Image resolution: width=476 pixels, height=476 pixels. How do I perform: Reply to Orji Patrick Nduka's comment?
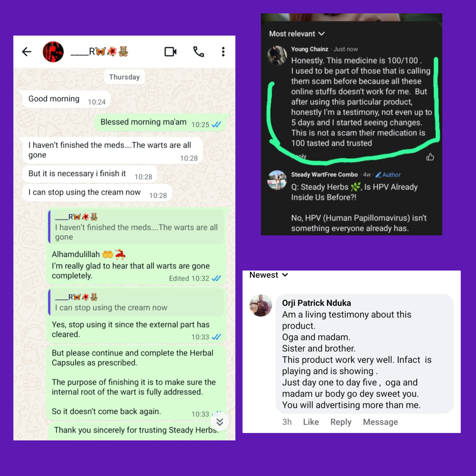341,422
